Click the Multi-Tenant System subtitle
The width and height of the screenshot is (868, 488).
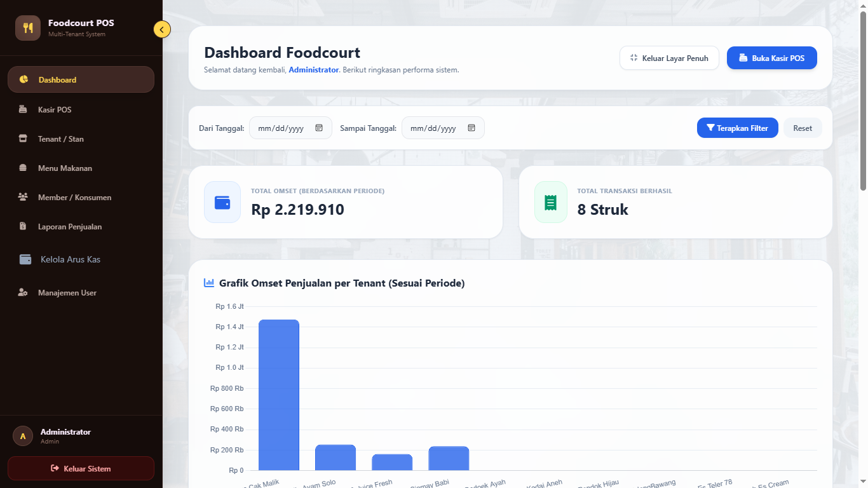77,34
